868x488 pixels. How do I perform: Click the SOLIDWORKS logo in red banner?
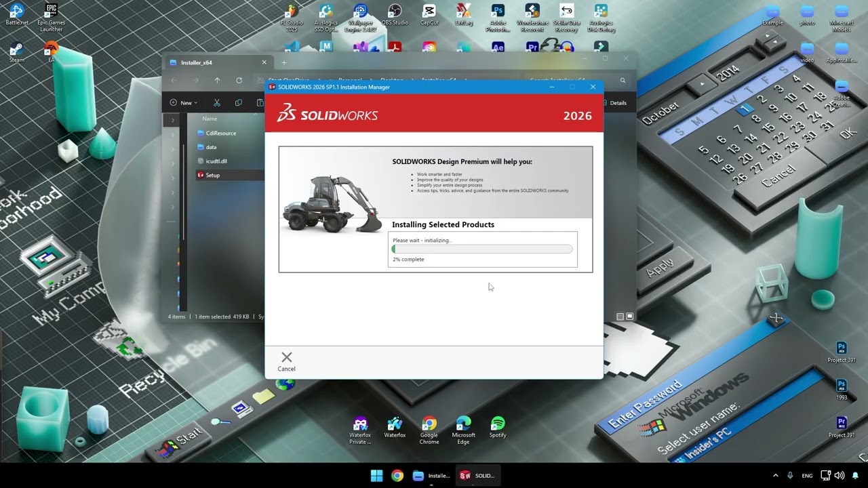[x=328, y=114]
